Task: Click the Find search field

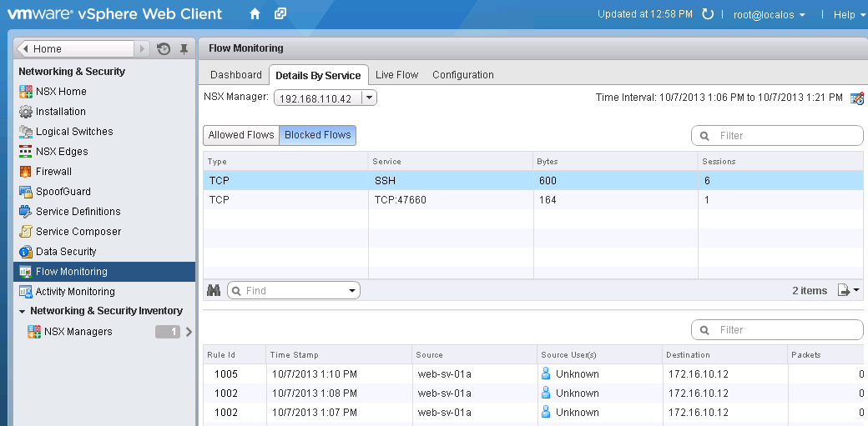Action: [294, 291]
